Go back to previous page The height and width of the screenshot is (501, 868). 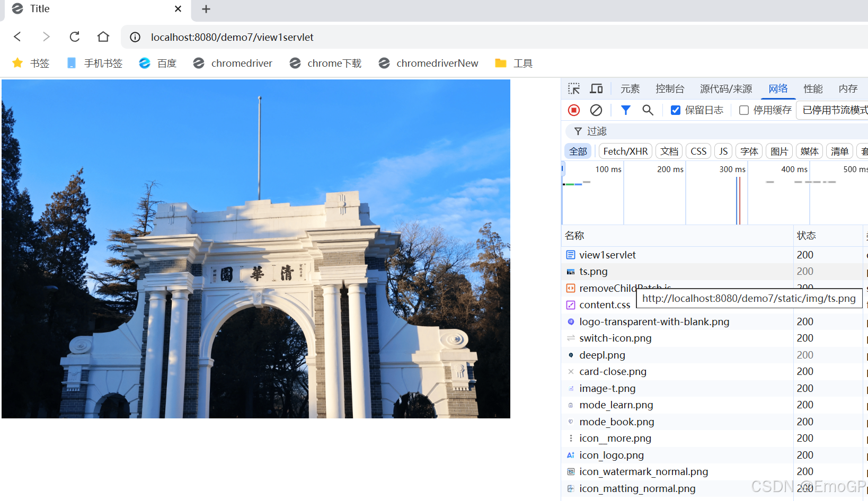(x=17, y=37)
